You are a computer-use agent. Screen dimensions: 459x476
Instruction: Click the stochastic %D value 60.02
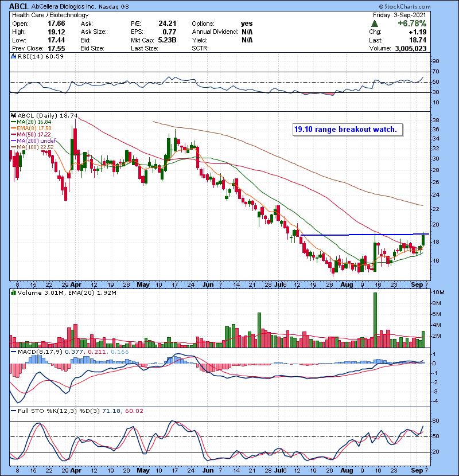coord(134,411)
